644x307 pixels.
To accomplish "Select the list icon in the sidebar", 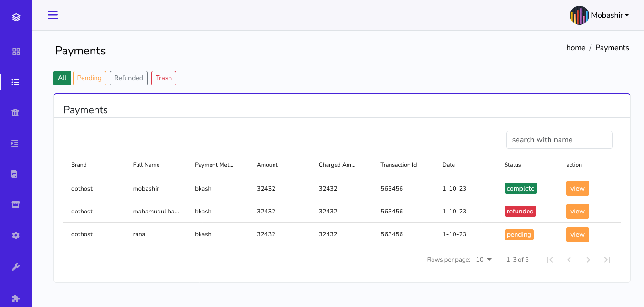I will pos(16,82).
